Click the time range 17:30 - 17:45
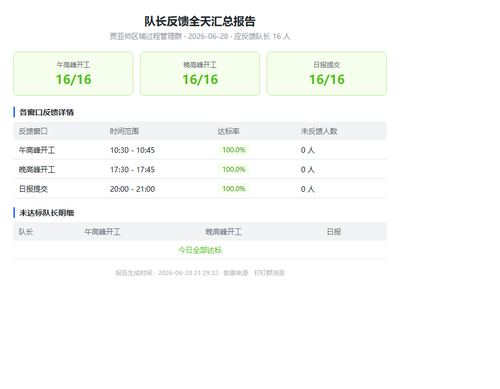Viewport: 500px width, 389px height. pos(132,170)
